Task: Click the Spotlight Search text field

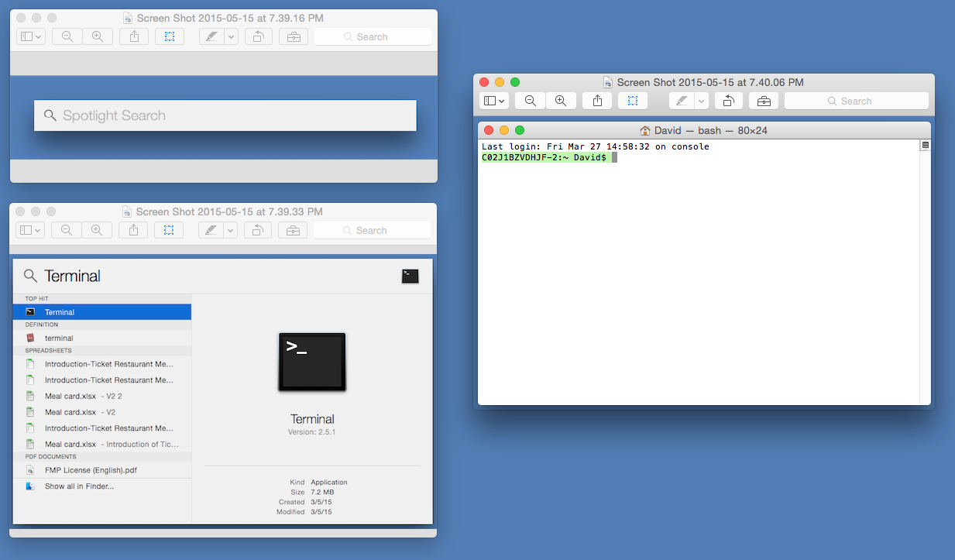Action: [225, 115]
